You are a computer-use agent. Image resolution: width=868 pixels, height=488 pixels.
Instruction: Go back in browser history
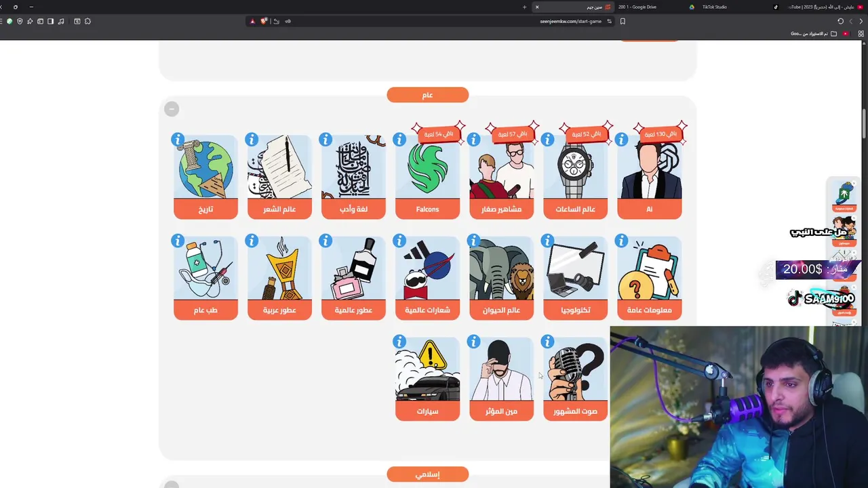point(861,21)
